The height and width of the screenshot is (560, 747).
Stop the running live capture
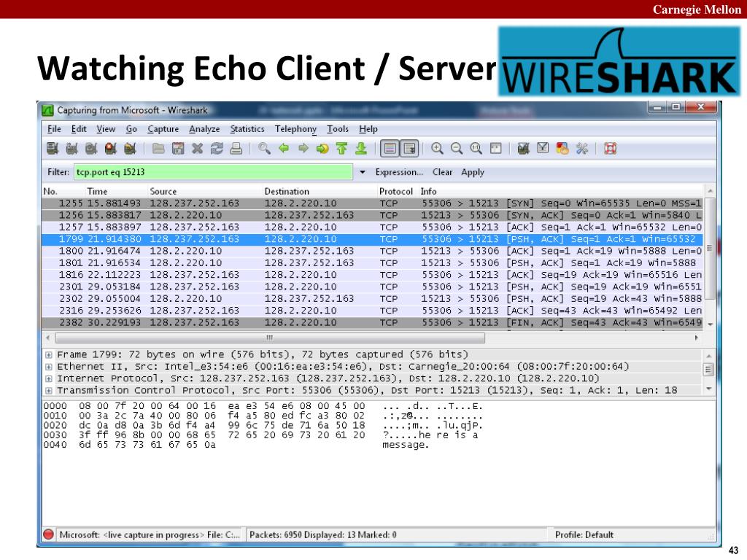[x=111, y=149]
